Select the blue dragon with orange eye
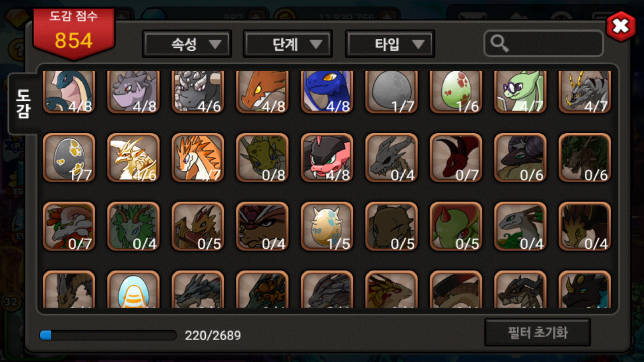644x362 pixels. (327, 91)
